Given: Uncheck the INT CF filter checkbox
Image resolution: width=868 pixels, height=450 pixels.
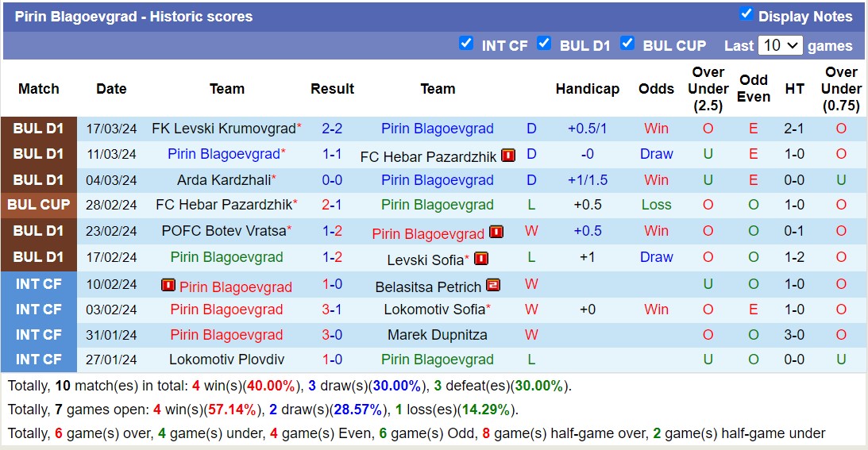Looking at the screenshot, I should click(x=466, y=44).
